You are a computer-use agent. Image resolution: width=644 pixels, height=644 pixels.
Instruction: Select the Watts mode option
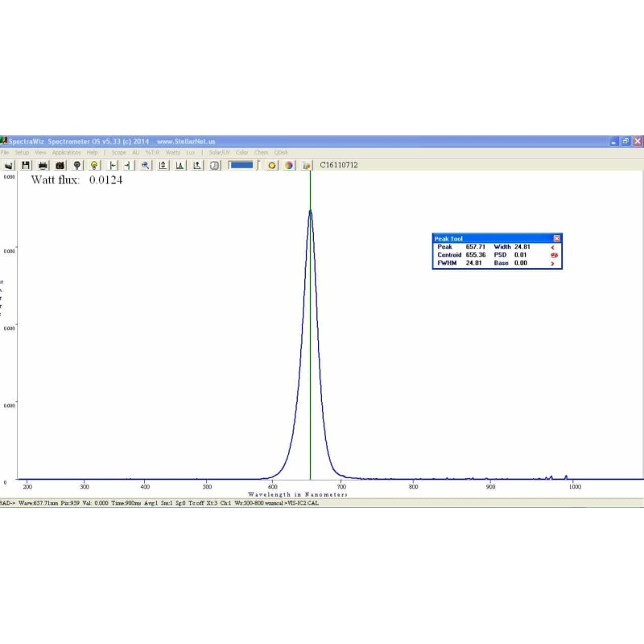click(x=172, y=152)
